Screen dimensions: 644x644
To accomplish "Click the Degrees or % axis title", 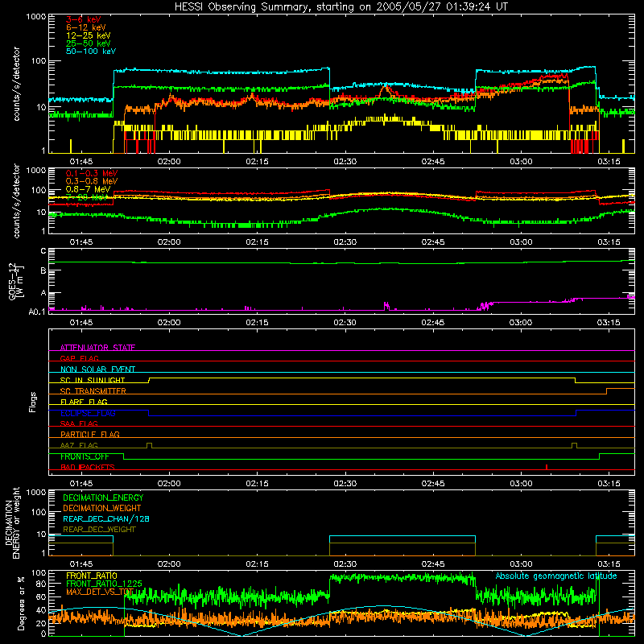I will pos(21,603).
